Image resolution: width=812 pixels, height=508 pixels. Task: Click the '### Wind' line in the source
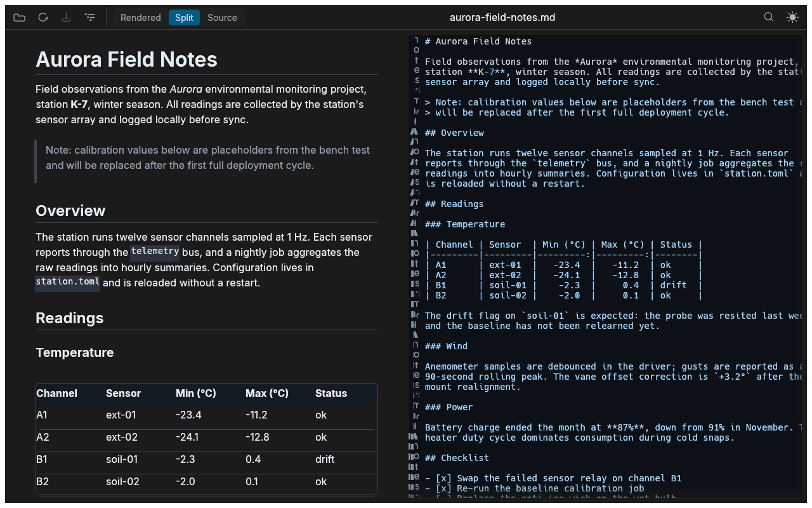[446, 346]
